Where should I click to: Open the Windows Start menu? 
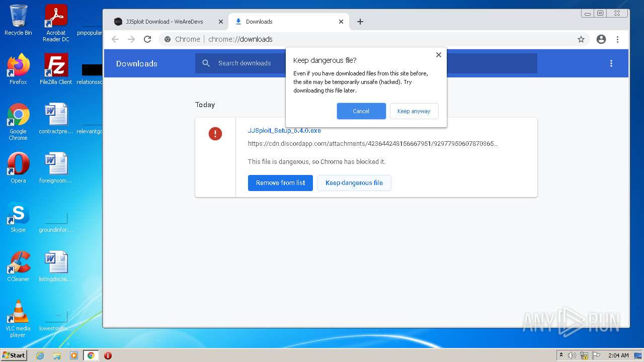click(14, 355)
